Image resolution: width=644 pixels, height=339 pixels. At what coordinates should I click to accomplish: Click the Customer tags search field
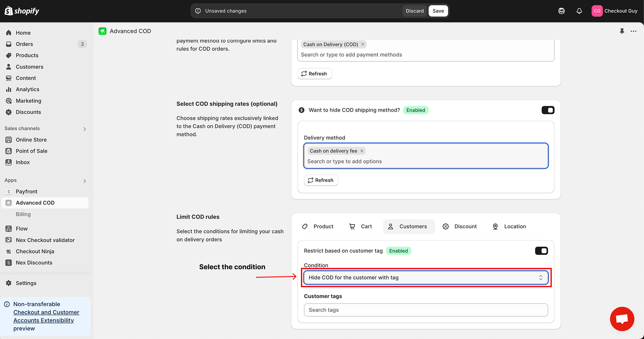(x=425, y=310)
